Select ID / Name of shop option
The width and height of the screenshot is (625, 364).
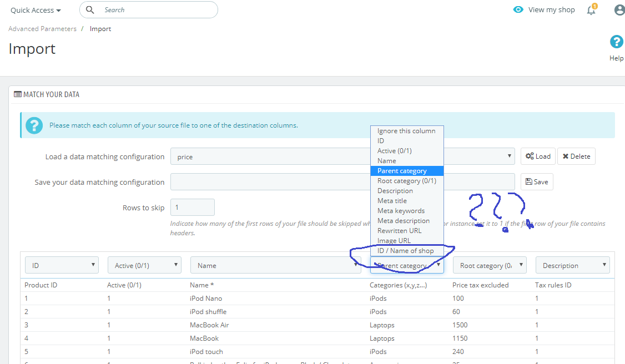click(406, 250)
